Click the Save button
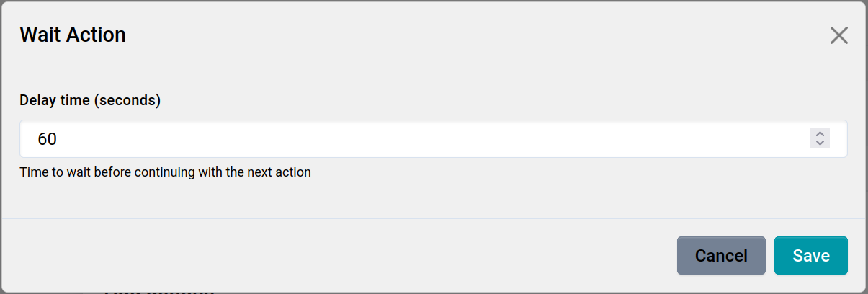 click(810, 256)
